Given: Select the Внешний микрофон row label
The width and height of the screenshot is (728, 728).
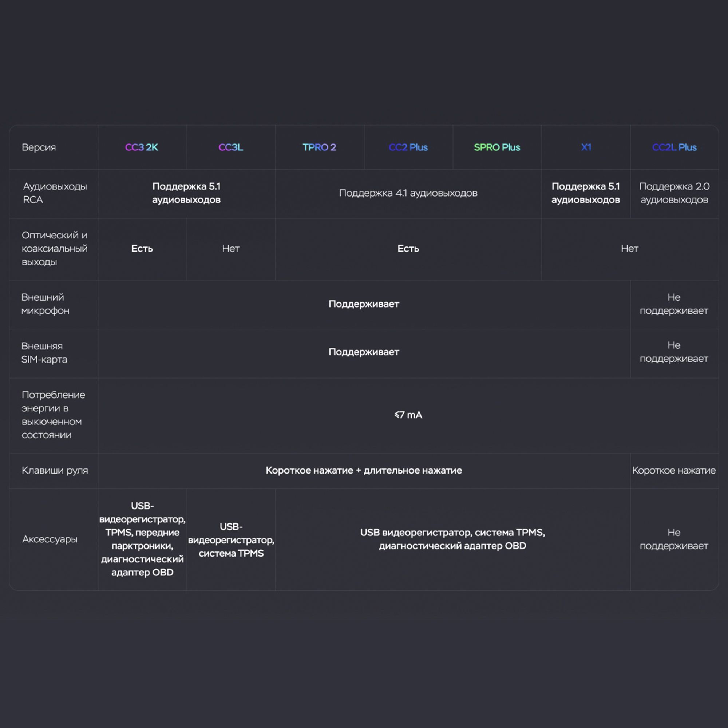Looking at the screenshot, I should [45, 304].
